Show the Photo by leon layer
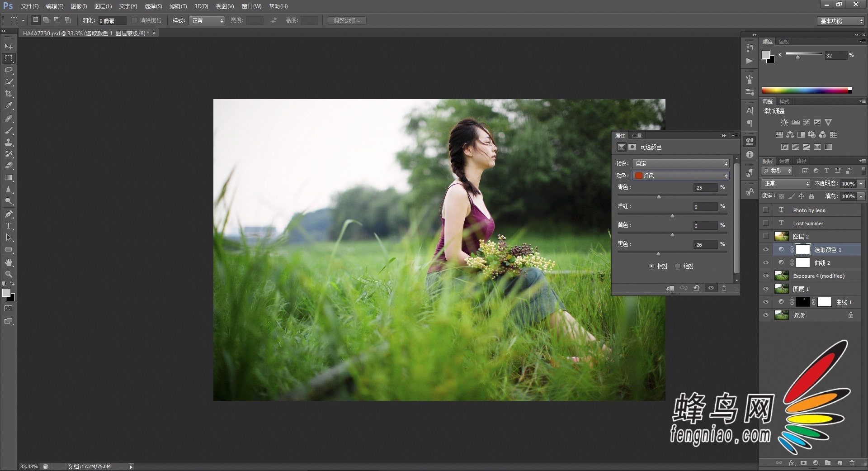This screenshot has height=471, width=868. (766, 210)
